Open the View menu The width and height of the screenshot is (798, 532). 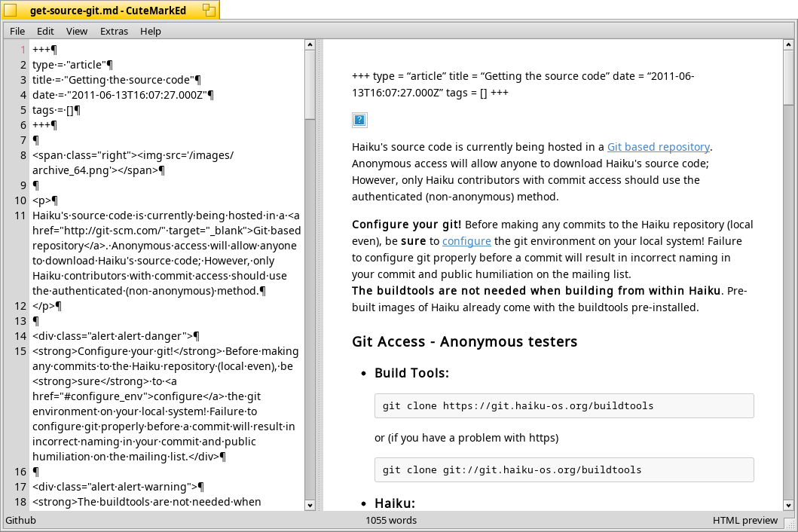(77, 31)
